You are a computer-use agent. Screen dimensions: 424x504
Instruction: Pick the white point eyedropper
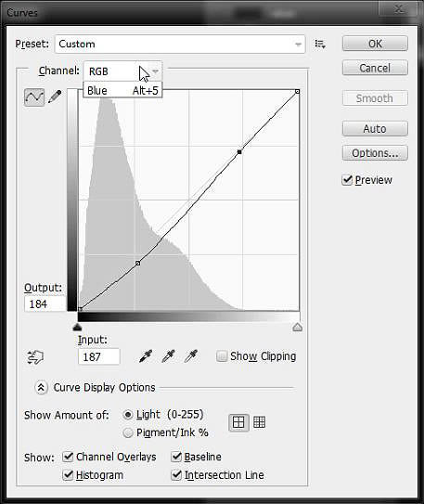(x=191, y=356)
